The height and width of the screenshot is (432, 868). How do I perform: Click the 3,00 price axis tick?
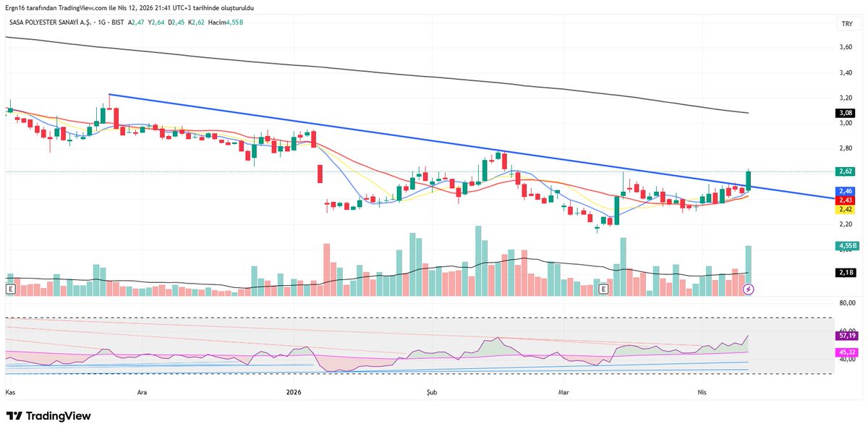click(x=846, y=123)
